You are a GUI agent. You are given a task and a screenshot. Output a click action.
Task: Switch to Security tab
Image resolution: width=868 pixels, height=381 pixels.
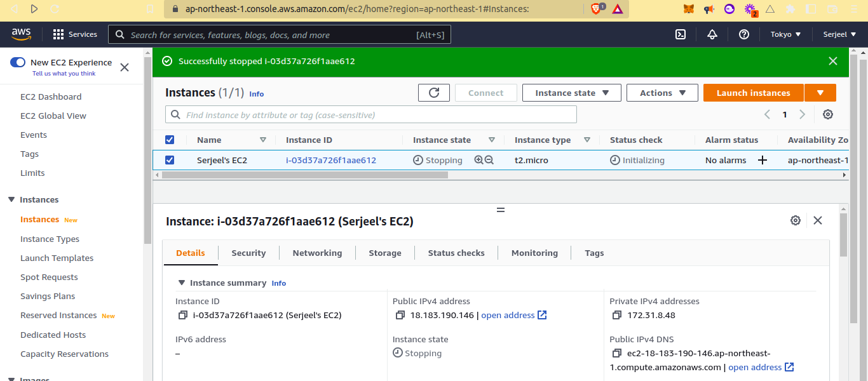(x=248, y=253)
